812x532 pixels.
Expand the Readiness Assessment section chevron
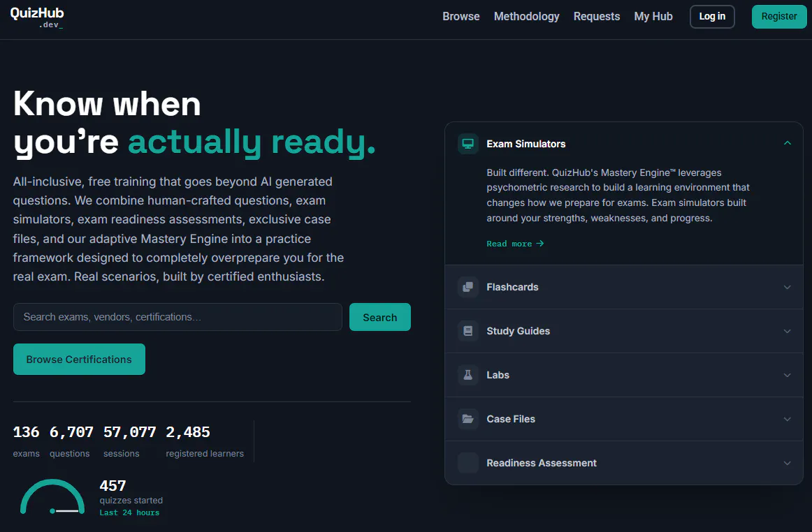point(787,463)
